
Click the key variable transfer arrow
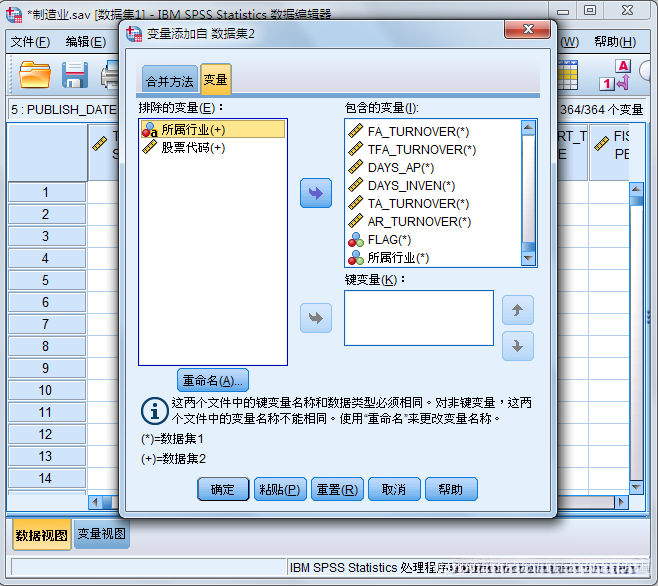[x=316, y=318]
